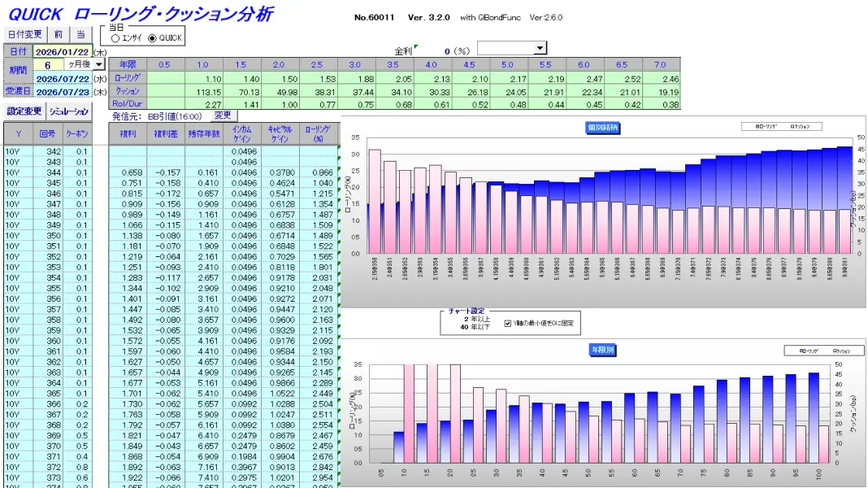The height and width of the screenshot is (488, 868).
Task: Click the 当 (today) button
Action: tap(80, 34)
